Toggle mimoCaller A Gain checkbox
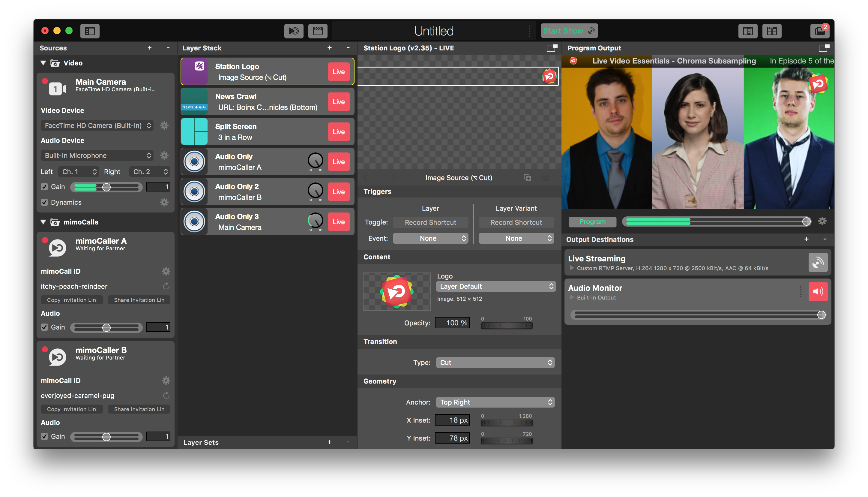868x497 pixels. pyautogui.click(x=44, y=327)
